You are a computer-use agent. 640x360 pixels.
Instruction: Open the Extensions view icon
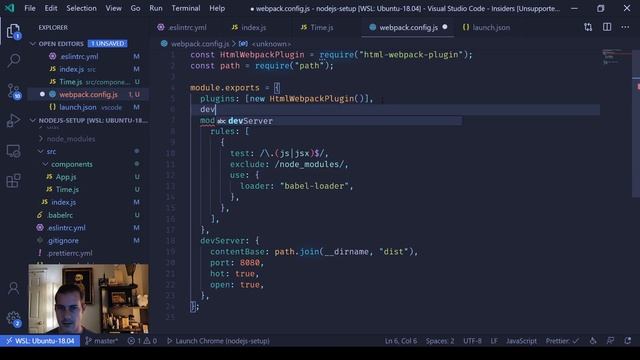(13, 181)
